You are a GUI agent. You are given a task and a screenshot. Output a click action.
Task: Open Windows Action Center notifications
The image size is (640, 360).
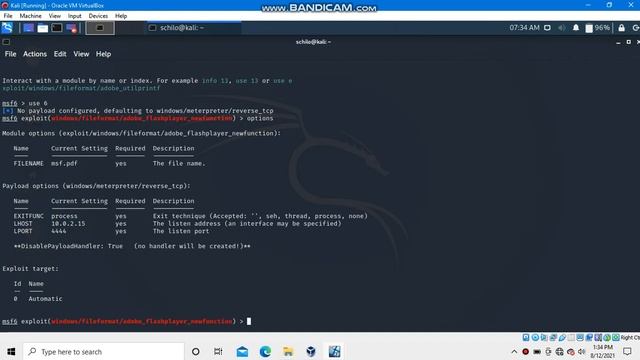click(x=627, y=351)
